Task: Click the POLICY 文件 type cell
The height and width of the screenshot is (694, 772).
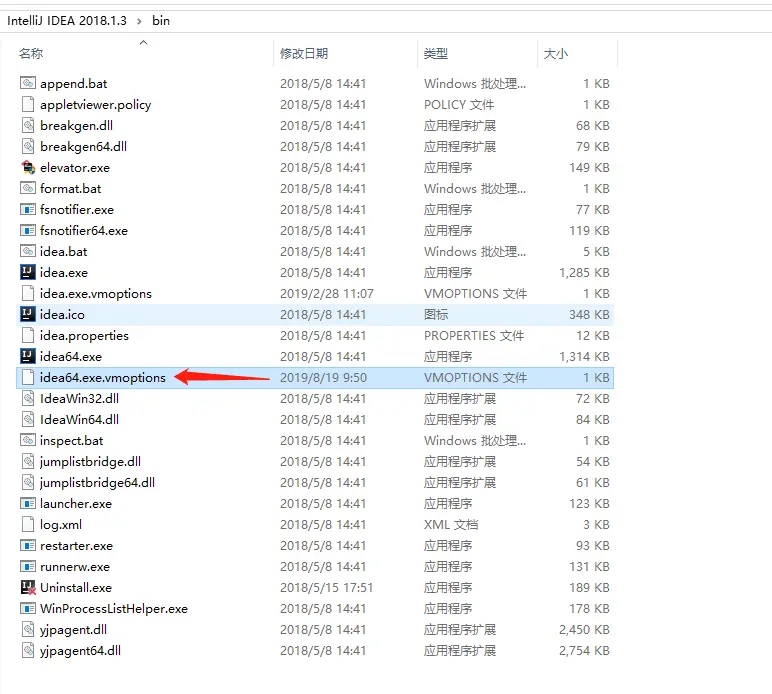Action: [x=459, y=104]
